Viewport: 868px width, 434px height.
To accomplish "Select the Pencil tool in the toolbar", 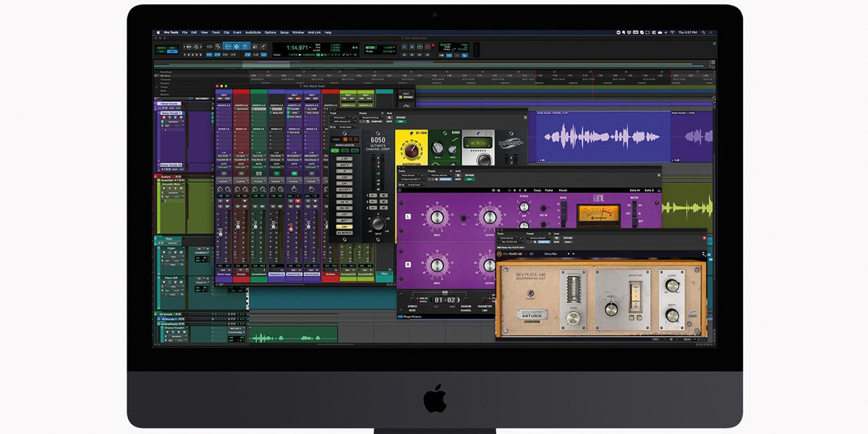I will (x=263, y=46).
